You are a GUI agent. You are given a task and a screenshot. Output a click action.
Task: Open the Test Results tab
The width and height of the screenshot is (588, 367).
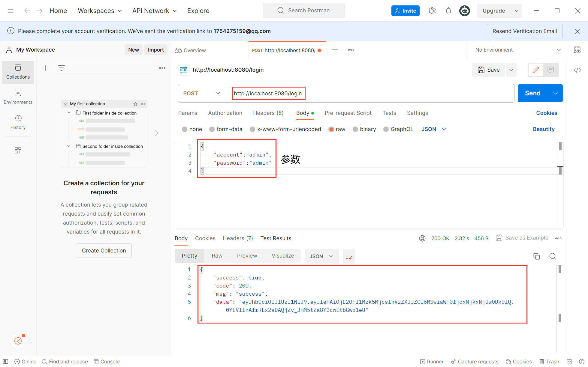[276, 238]
